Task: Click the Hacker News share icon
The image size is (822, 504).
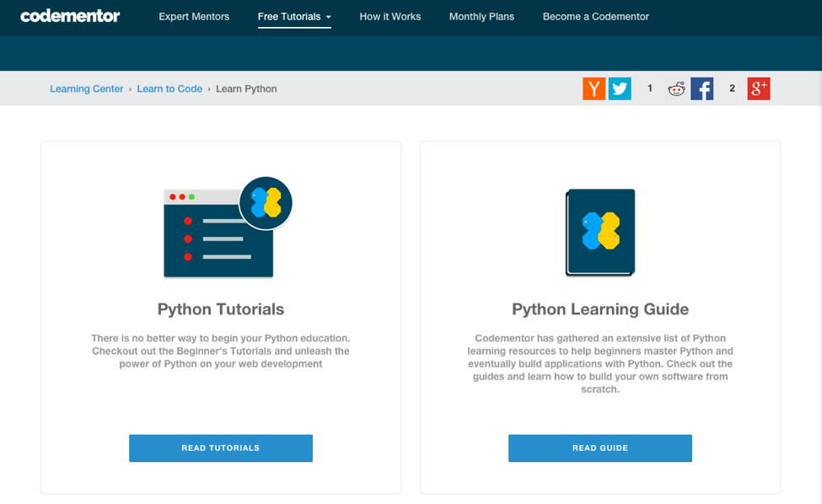Action: tap(594, 88)
